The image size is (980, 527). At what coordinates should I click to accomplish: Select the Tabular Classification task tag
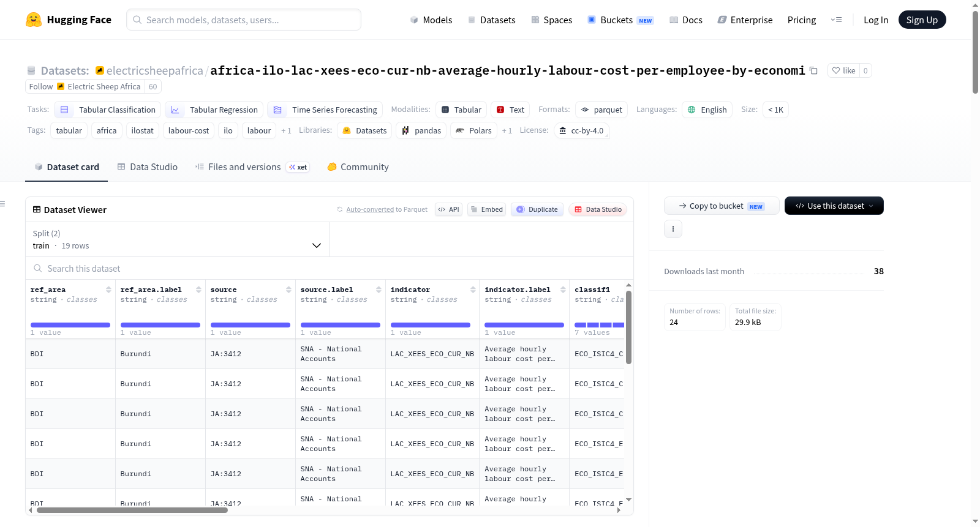tap(107, 110)
